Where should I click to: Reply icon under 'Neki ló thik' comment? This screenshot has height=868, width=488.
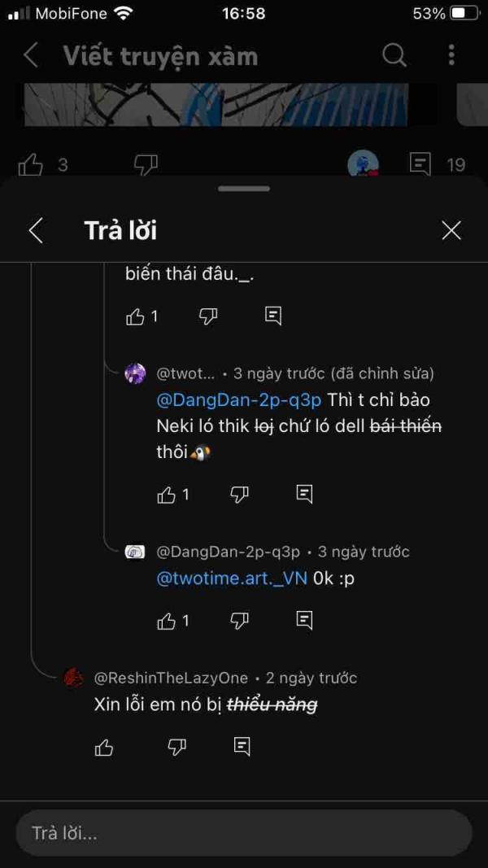[x=304, y=495]
